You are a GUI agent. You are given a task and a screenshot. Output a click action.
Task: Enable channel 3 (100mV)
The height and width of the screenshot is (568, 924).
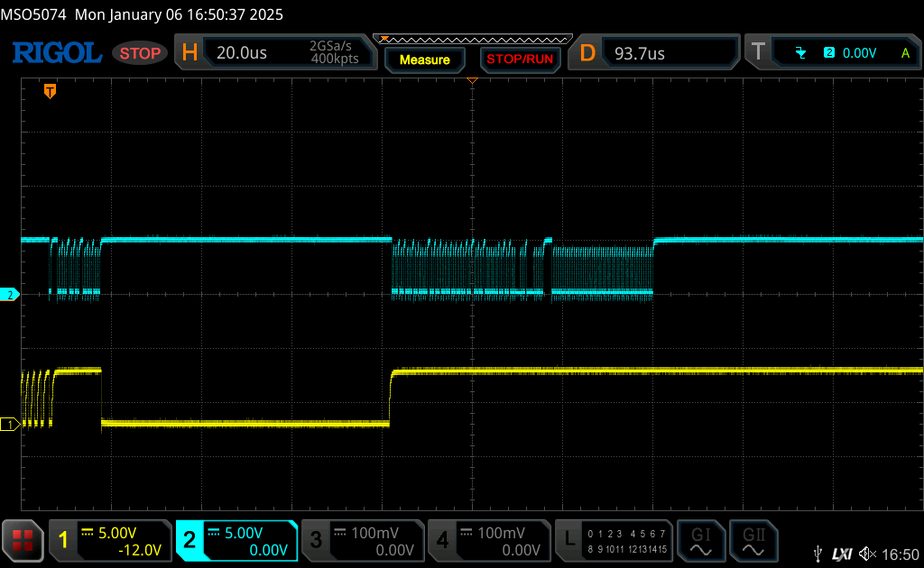[363, 540]
